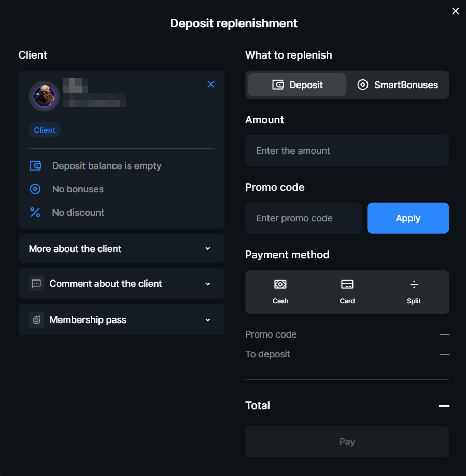Focus the Enter promo code field
Image resolution: width=466 pixels, height=476 pixels.
click(x=304, y=218)
